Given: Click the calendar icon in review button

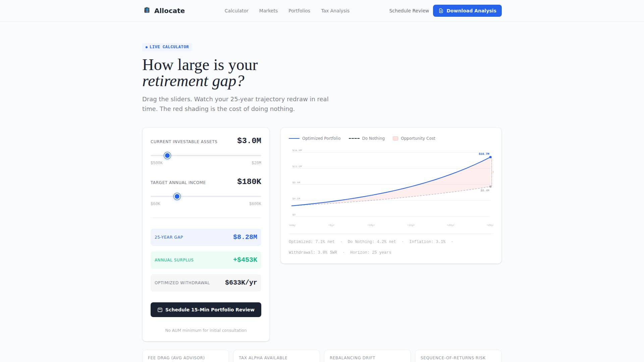Looking at the screenshot, I should pos(160,310).
